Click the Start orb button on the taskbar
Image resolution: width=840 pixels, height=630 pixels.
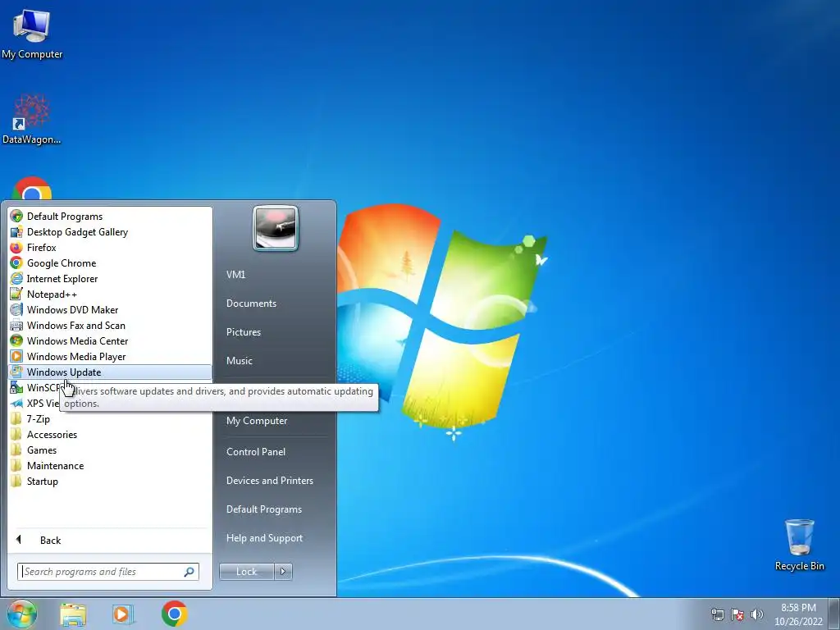pos(21,614)
